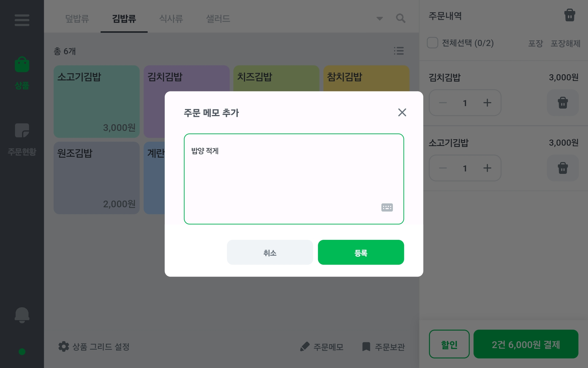This screenshot has height=368, width=588.
Task: Click the 취소 button
Action: [x=270, y=252]
